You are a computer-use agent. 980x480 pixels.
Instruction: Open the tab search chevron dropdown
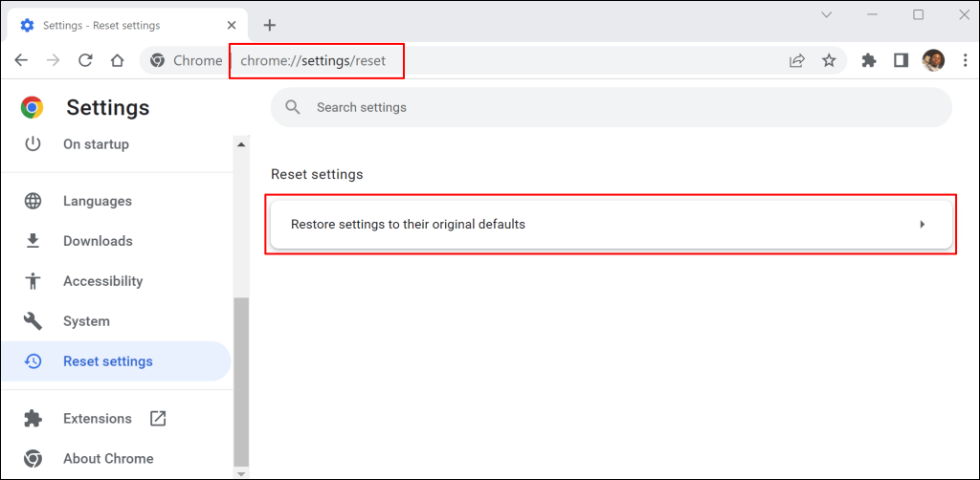tap(827, 14)
